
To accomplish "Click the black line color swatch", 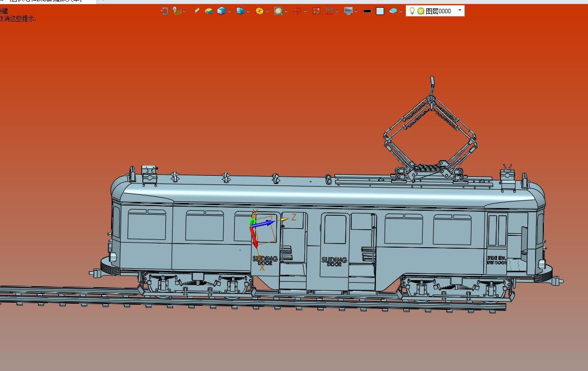I will [x=368, y=11].
